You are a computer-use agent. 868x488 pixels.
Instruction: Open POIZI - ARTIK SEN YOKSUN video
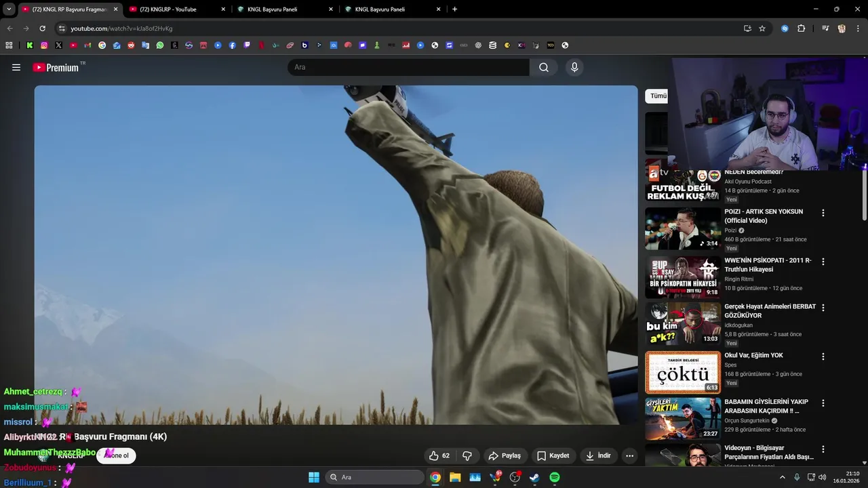(764, 216)
